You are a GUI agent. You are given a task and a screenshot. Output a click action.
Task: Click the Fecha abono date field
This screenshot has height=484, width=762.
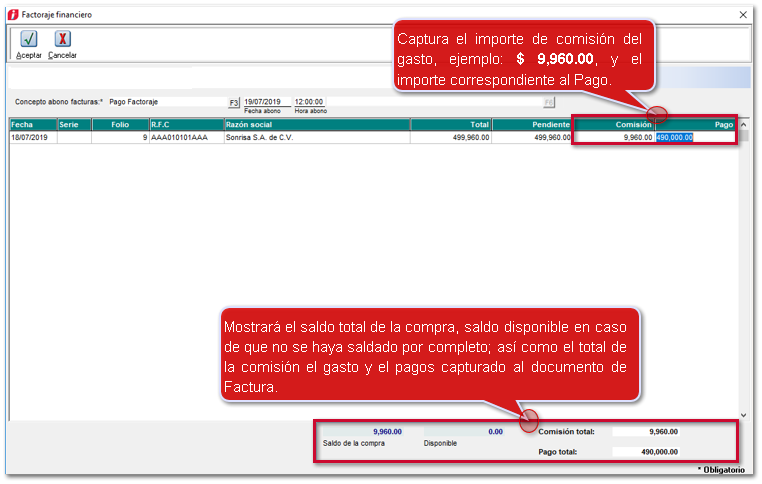(267, 102)
